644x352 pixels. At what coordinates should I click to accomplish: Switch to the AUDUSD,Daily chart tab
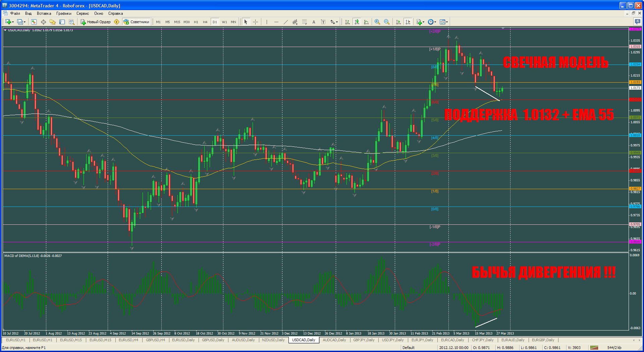(x=243, y=340)
